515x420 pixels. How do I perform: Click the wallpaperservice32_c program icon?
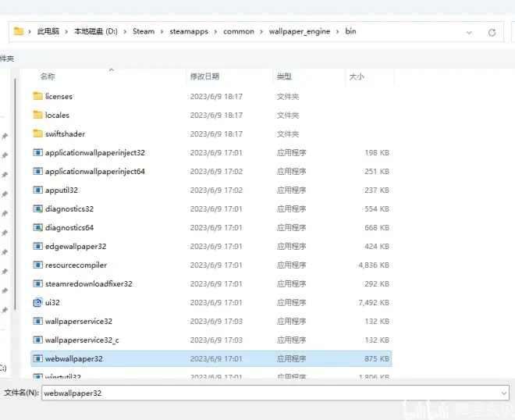point(37,340)
